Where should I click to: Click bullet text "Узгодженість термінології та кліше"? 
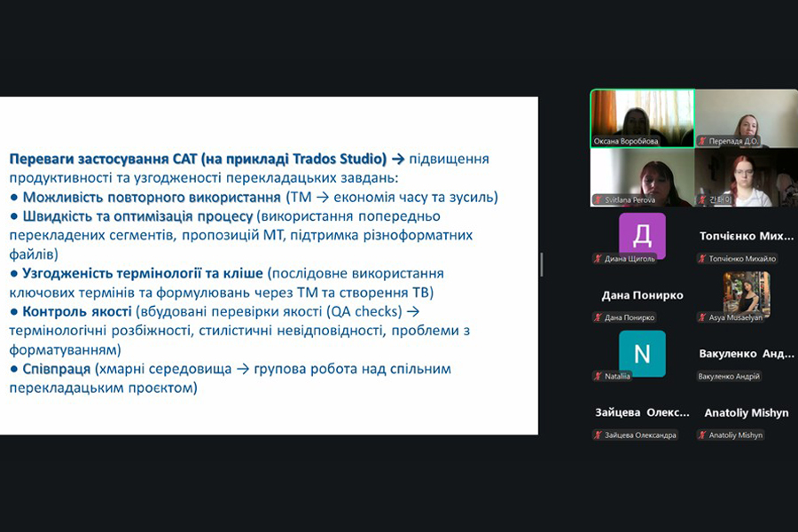point(143,273)
